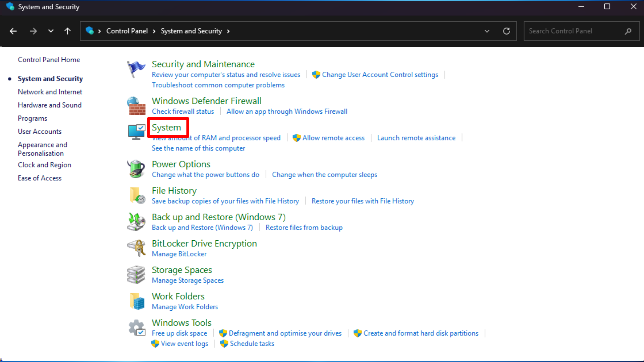This screenshot has width=644, height=362.
Task: Click Change what the power buttons do
Action: pyautogui.click(x=206, y=175)
